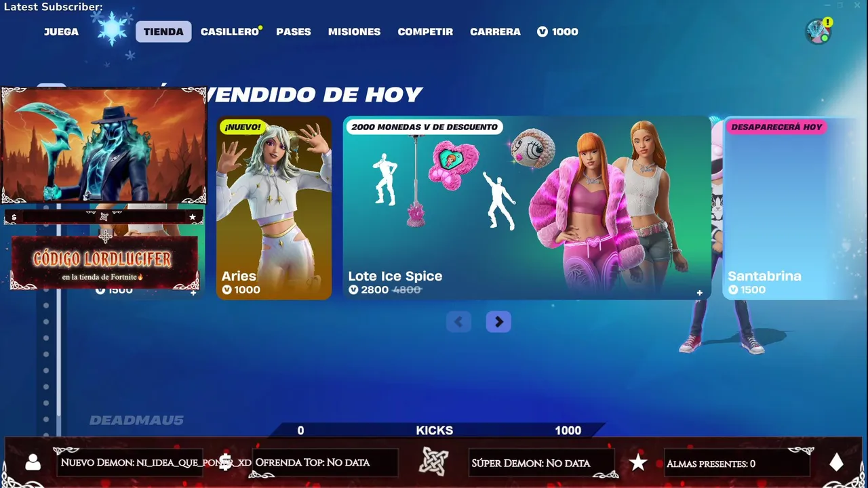Click the webcam overlay with scythe character
Viewport: 868px width, 488px height.
pyautogui.click(x=104, y=146)
